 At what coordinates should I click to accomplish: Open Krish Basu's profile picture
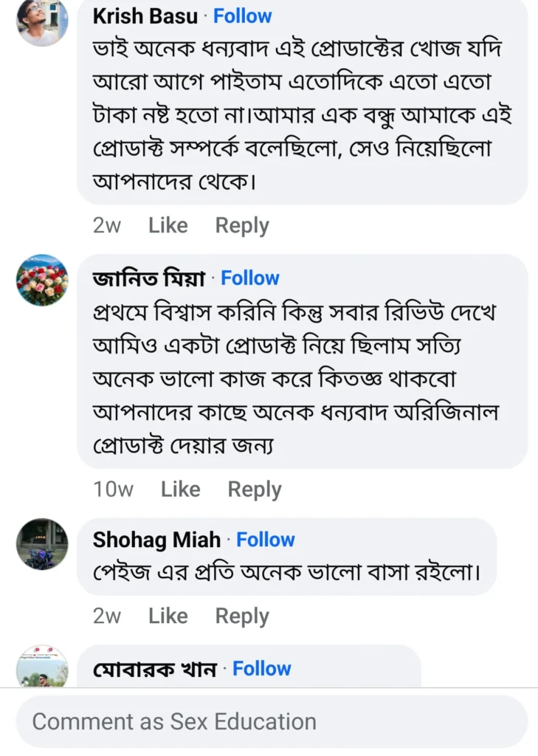click(43, 22)
